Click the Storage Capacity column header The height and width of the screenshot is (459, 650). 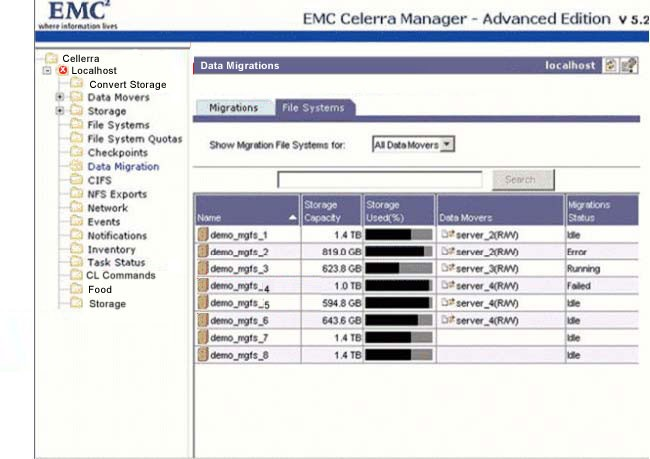coord(331,211)
